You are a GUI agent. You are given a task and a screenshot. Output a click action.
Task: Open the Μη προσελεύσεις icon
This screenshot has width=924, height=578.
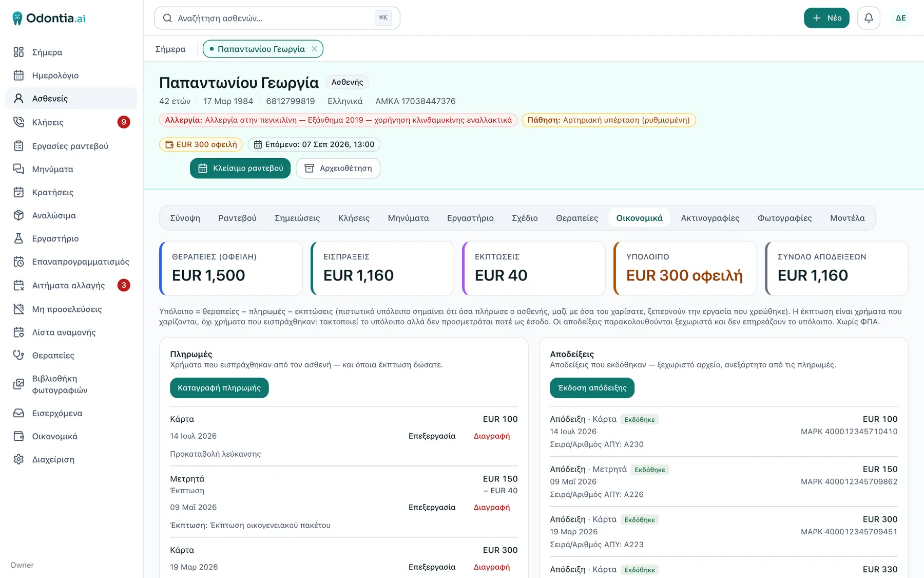click(18, 309)
